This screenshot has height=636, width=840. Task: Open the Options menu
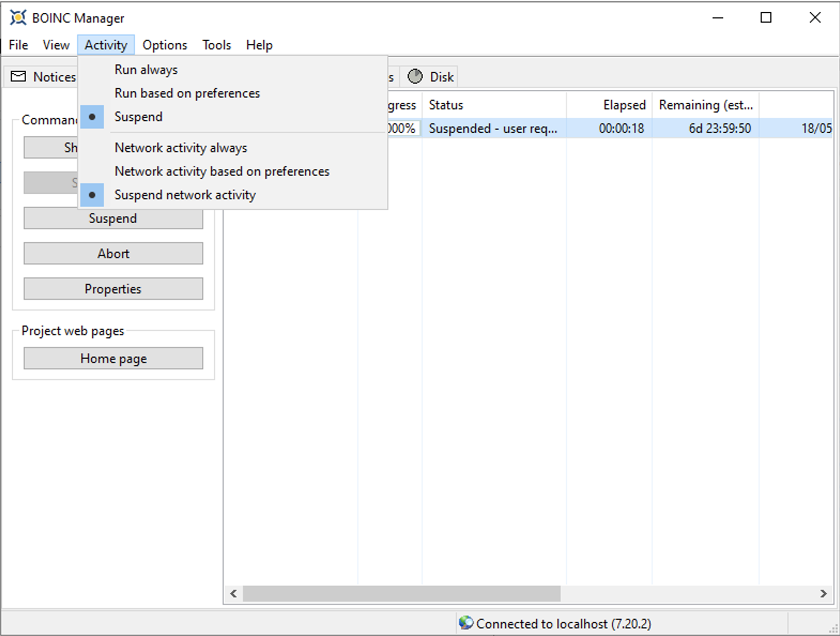165,45
